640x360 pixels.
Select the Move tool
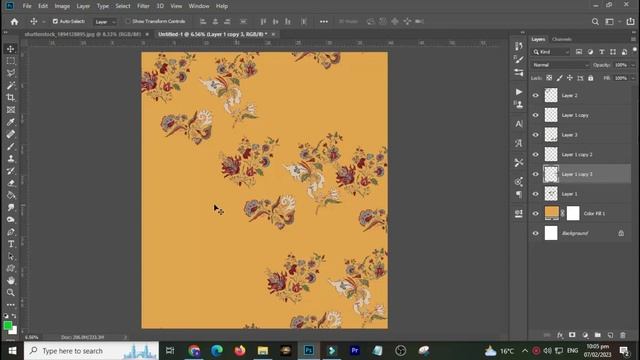coord(11,49)
